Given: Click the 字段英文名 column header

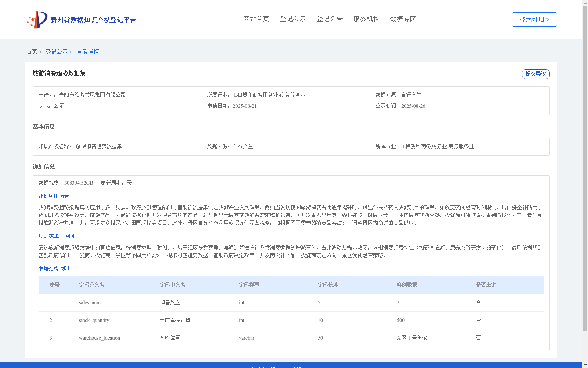Looking at the screenshot, I should point(92,285).
